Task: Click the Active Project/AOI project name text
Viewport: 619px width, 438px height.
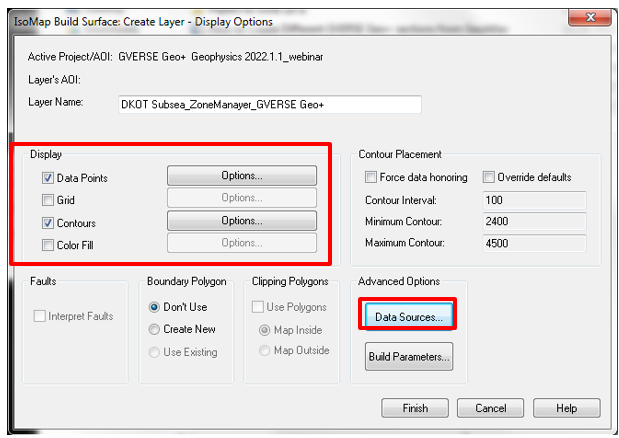Action: [221, 57]
